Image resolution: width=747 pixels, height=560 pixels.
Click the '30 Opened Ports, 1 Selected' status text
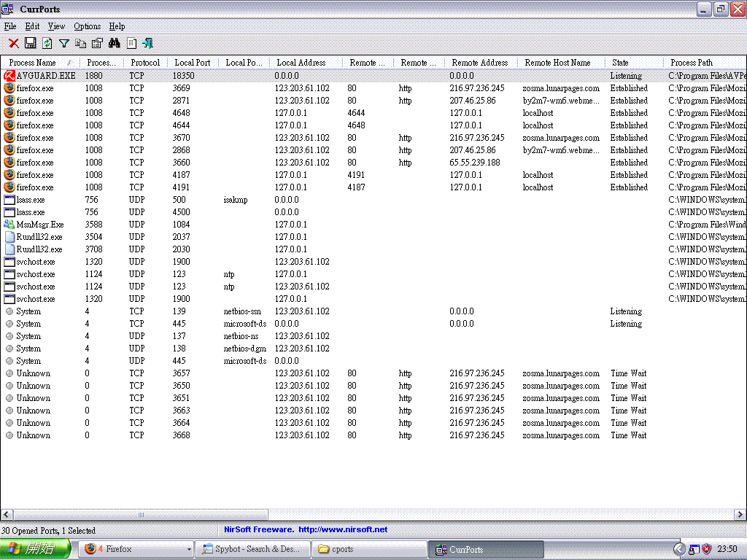[x=49, y=530]
